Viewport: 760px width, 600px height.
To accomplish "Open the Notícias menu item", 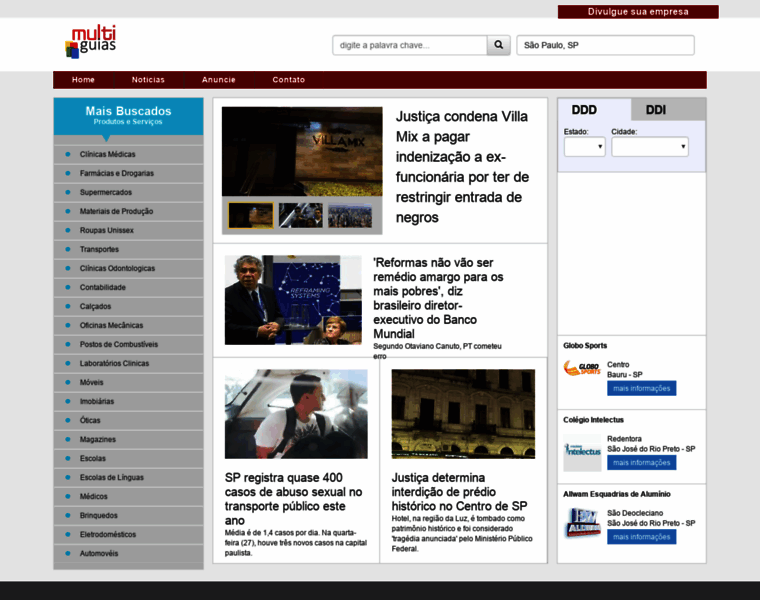I will coord(148,80).
